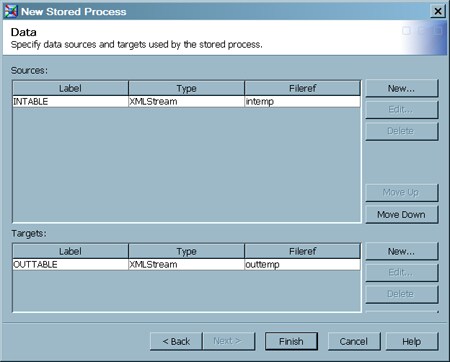Click Delete button beside Targets table
450x362 pixels.
click(401, 294)
